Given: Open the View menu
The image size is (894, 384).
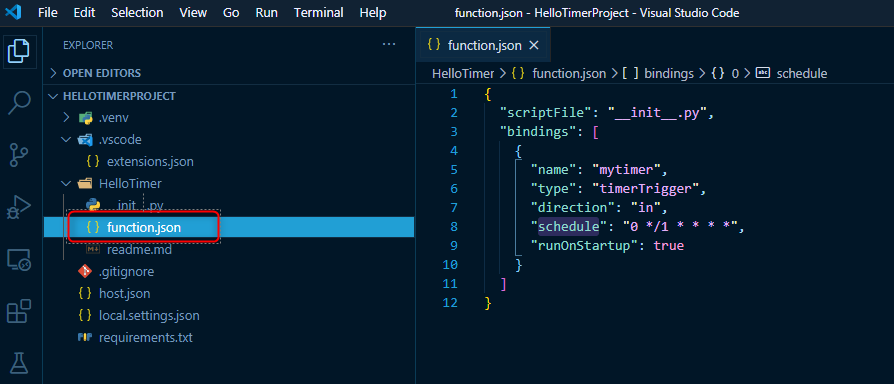Looking at the screenshot, I should (193, 13).
